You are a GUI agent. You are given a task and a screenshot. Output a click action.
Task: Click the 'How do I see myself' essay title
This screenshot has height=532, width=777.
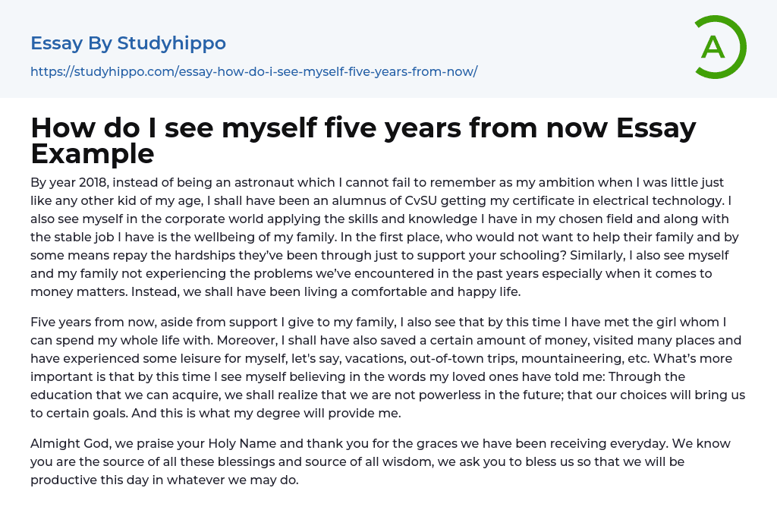(363, 128)
